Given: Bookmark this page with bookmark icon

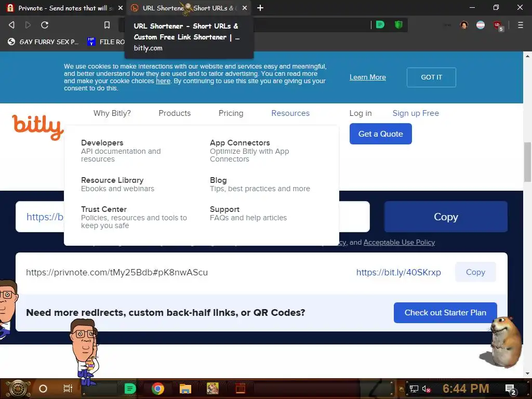Looking at the screenshot, I should coord(107,25).
